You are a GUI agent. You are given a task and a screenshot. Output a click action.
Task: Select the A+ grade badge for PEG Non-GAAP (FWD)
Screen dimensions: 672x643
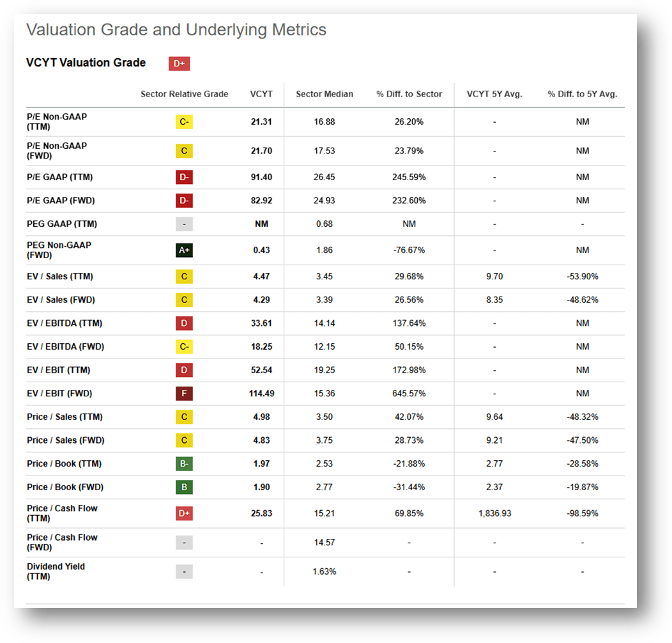point(184,250)
